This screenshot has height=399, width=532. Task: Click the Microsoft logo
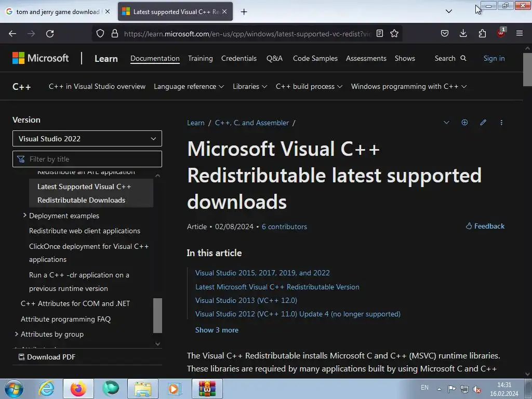(41, 58)
